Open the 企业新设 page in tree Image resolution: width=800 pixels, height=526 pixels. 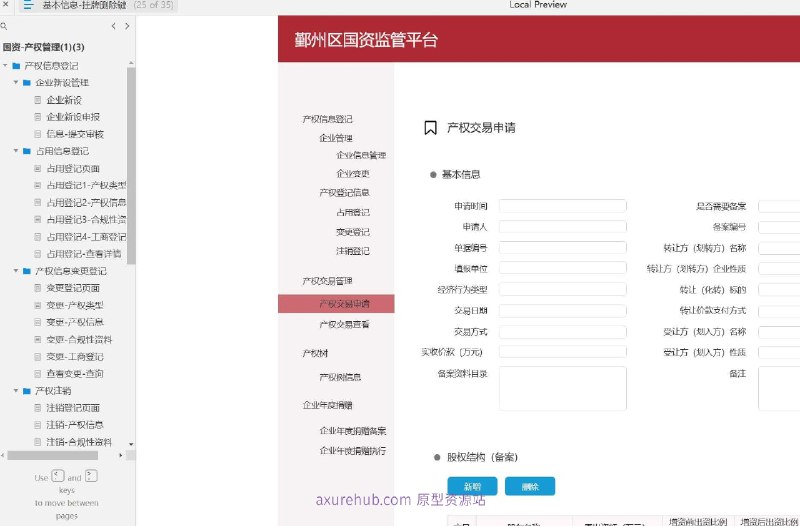click(64, 100)
